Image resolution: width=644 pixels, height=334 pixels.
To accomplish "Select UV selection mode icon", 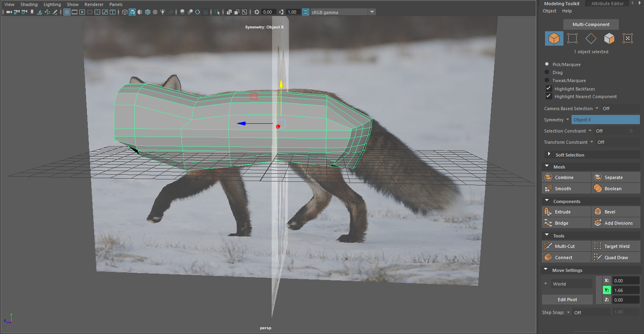I will click(628, 38).
